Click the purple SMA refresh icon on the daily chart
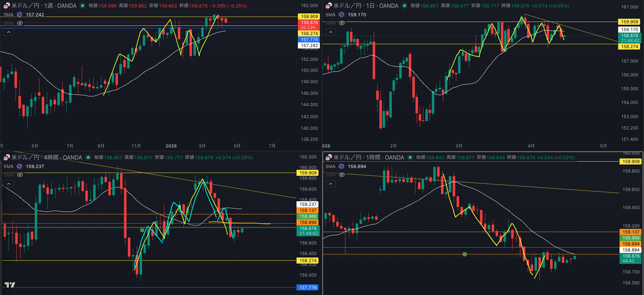644x295 pixels. coord(341,15)
